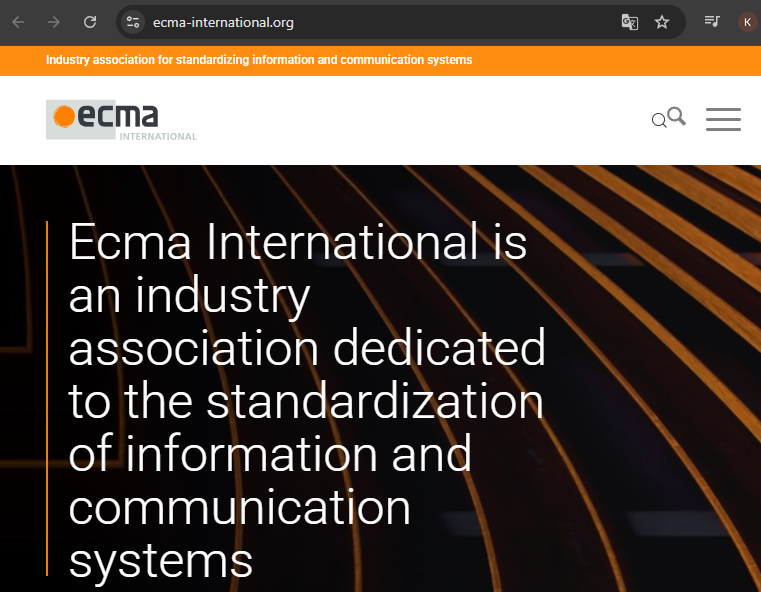Open site search with small magnifier icon

click(659, 120)
